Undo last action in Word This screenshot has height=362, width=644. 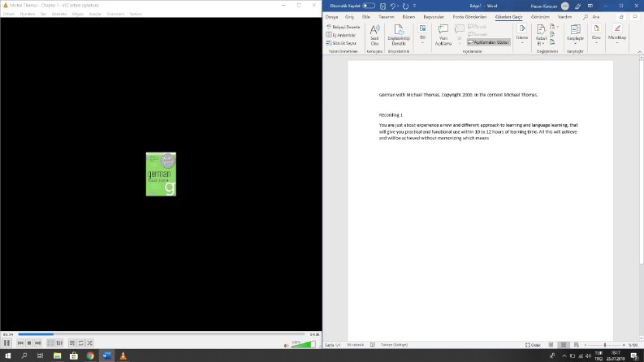coord(392,6)
